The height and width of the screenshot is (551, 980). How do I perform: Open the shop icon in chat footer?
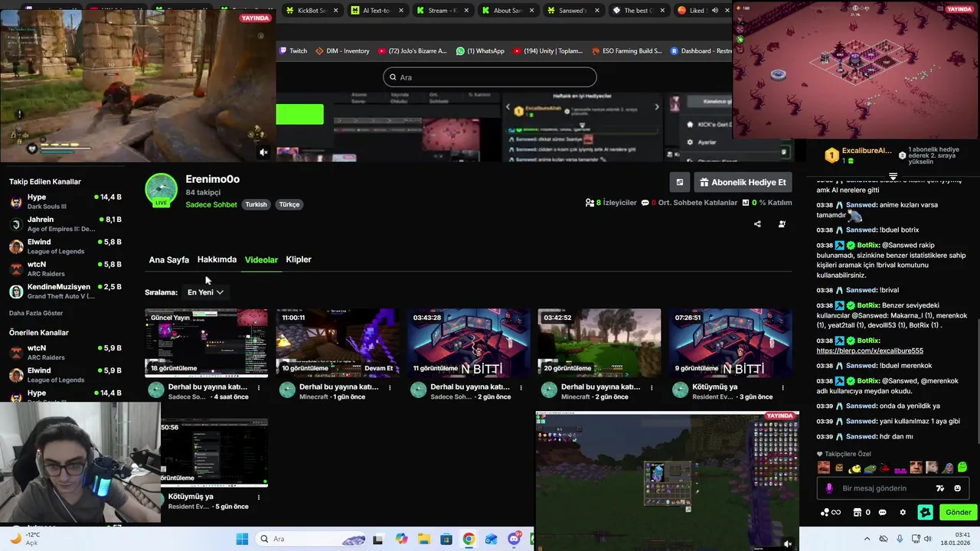[x=857, y=513]
